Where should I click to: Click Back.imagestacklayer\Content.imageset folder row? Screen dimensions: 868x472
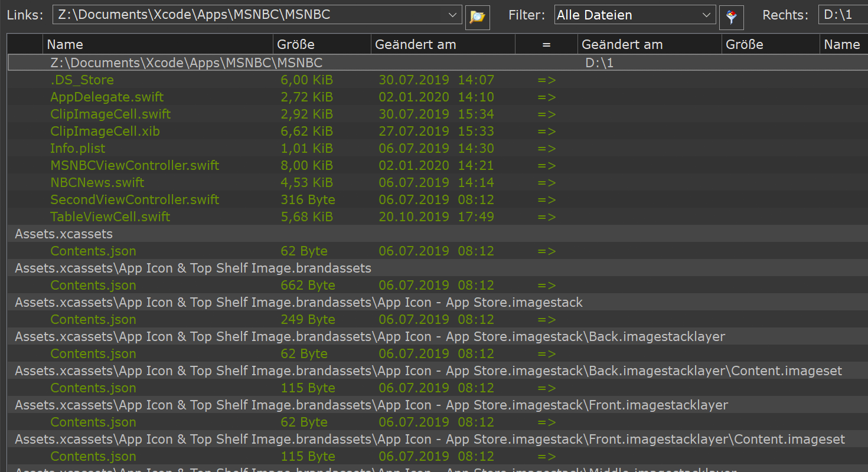pyautogui.click(x=438, y=371)
